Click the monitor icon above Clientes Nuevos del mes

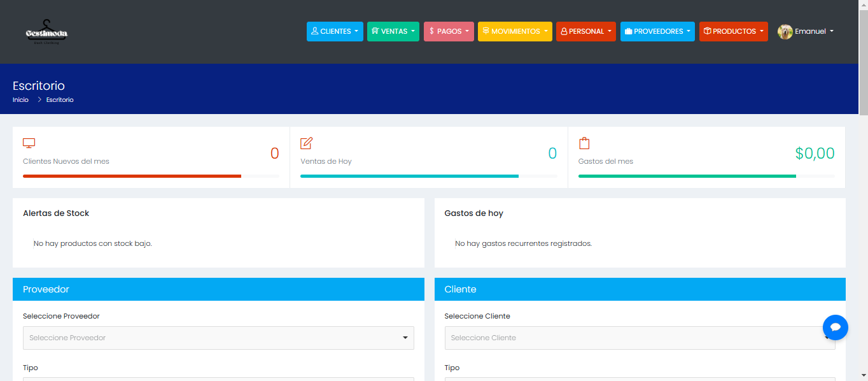[x=29, y=143]
